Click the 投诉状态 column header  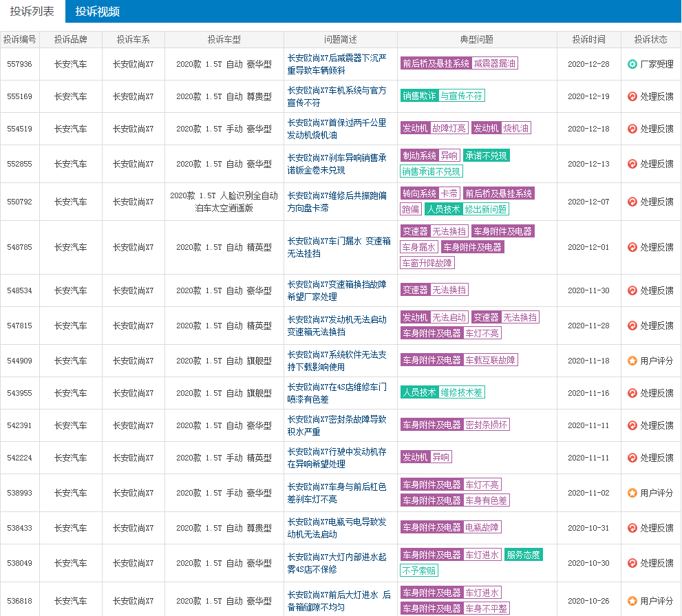pos(650,40)
